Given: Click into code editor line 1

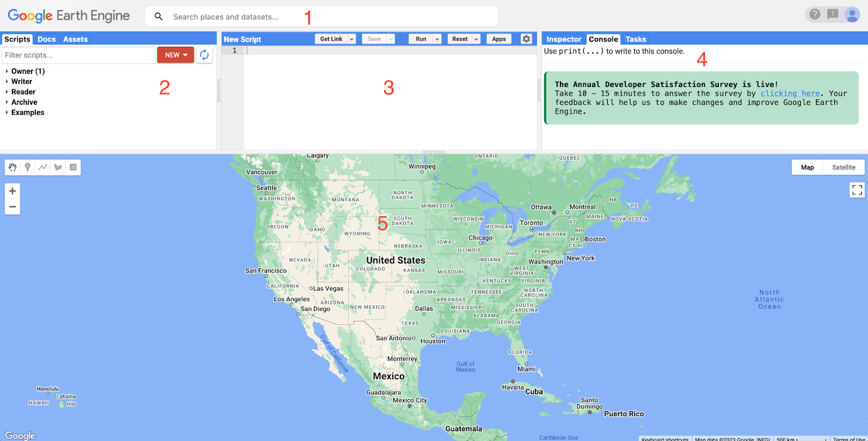Looking at the screenshot, I should (x=391, y=51).
